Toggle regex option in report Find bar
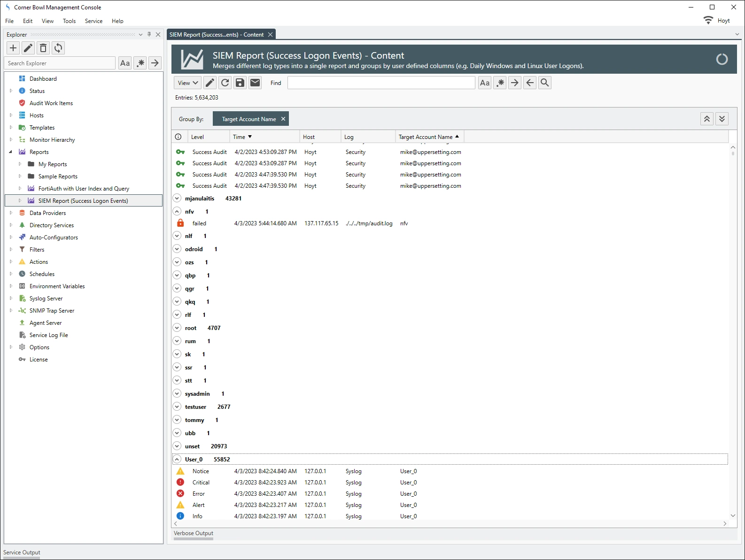The image size is (745, 560). pos(500,83)
